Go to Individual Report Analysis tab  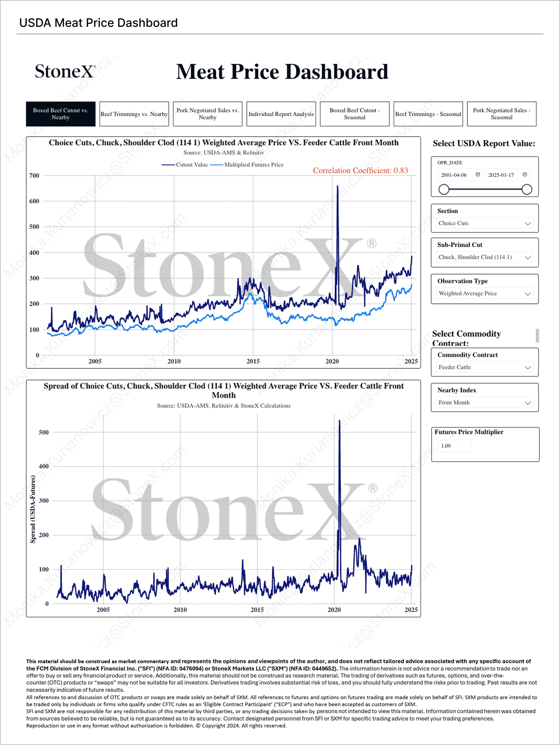tap(281, 114)
